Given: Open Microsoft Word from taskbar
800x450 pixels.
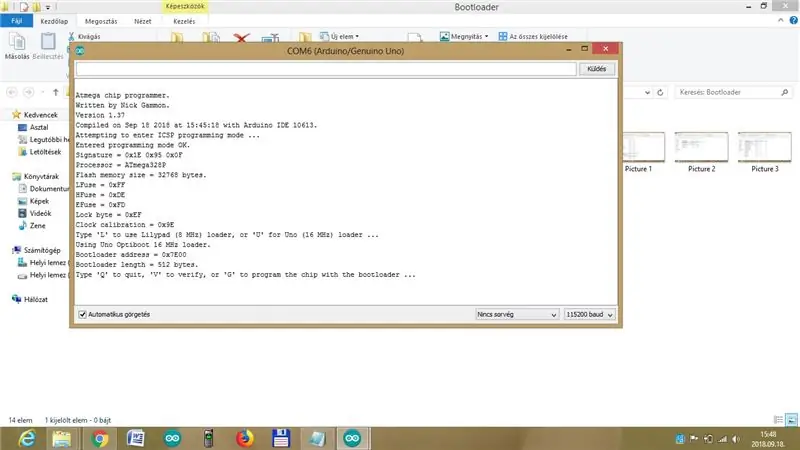Looking at the screenshot, I should (x=136, y=438).
